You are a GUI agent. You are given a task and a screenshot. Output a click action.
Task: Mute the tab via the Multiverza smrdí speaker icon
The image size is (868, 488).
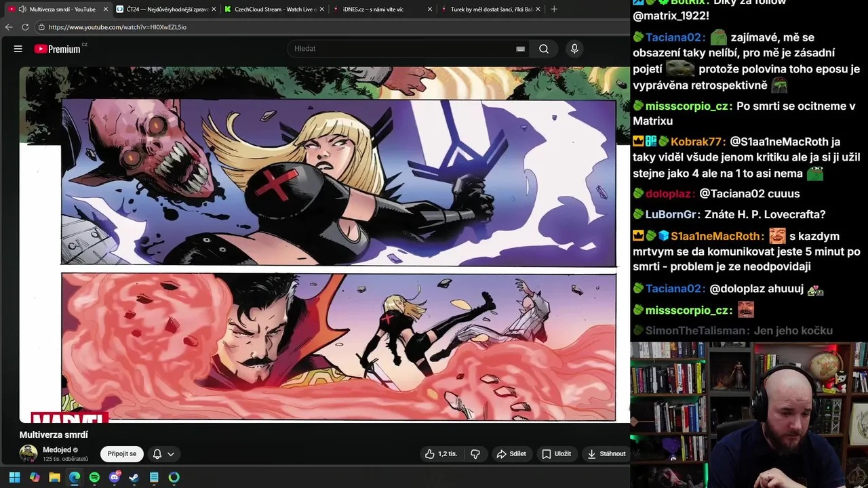22,9
